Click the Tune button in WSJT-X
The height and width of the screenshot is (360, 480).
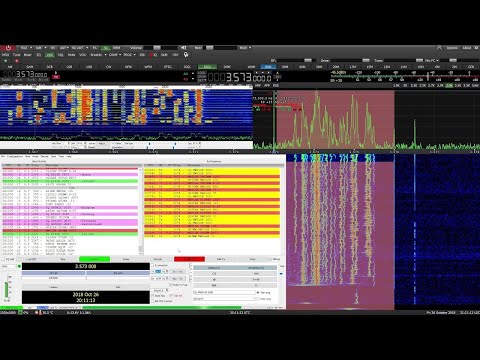pyautogui.click(x=252, y=259)
